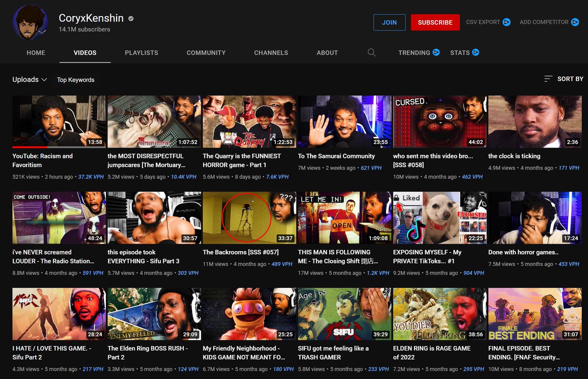Click the CoryxKenshin channel avatar
This screenshot has height=379, width=588.
tap(30, 23)
